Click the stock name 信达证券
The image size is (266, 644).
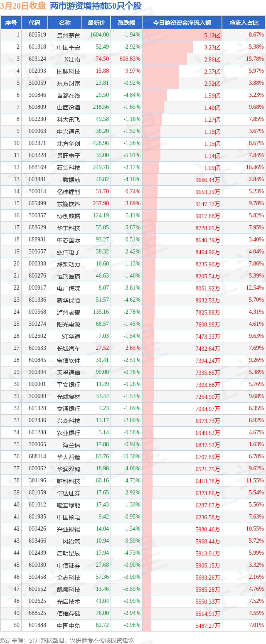click(x=69, y=493)
